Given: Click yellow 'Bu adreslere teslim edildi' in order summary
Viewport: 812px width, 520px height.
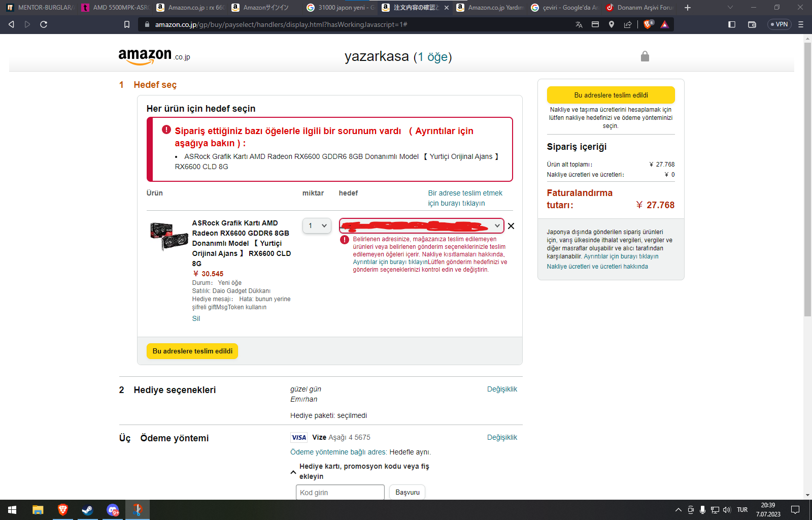Looking at the screenshot, I should tap(611, 95).
